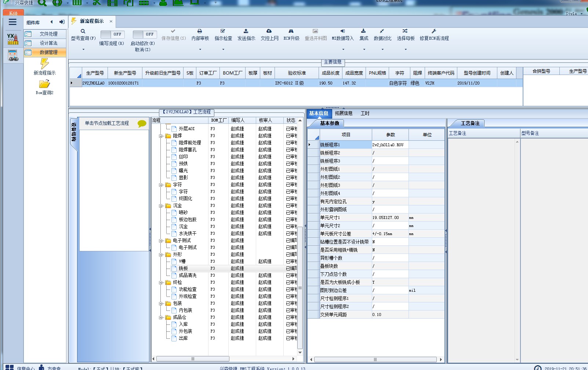Collapse 沉金 tree folder
588x370 pixels.
click(161, 206)
